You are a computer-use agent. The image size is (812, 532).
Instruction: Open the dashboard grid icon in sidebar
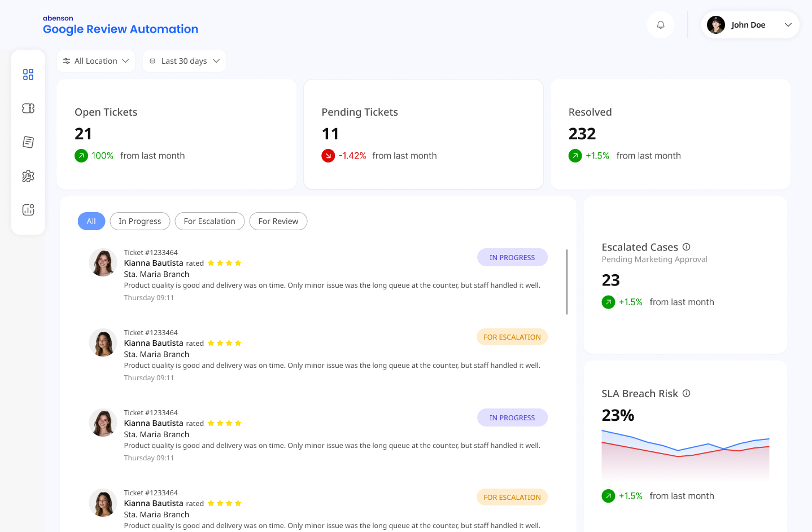tap(28, 74)
